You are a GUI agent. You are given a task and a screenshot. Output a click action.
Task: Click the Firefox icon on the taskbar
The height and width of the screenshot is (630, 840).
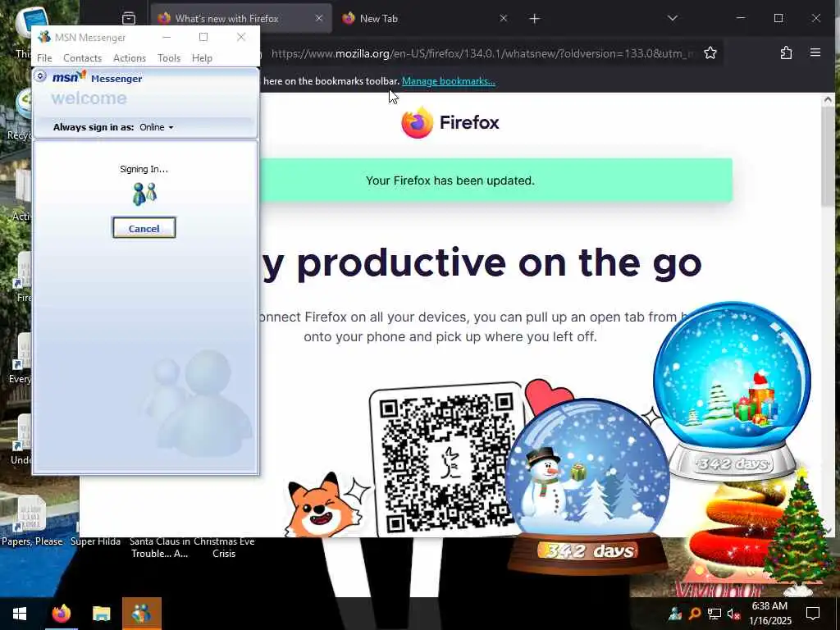click(61, 614)
